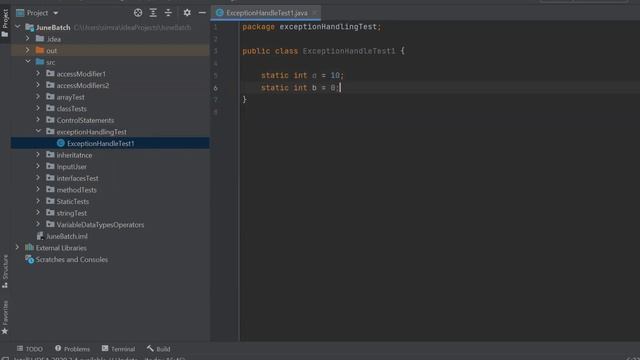Open Project panel settings gear
Viewport: 640px width, 360px height.
(187, 13)
